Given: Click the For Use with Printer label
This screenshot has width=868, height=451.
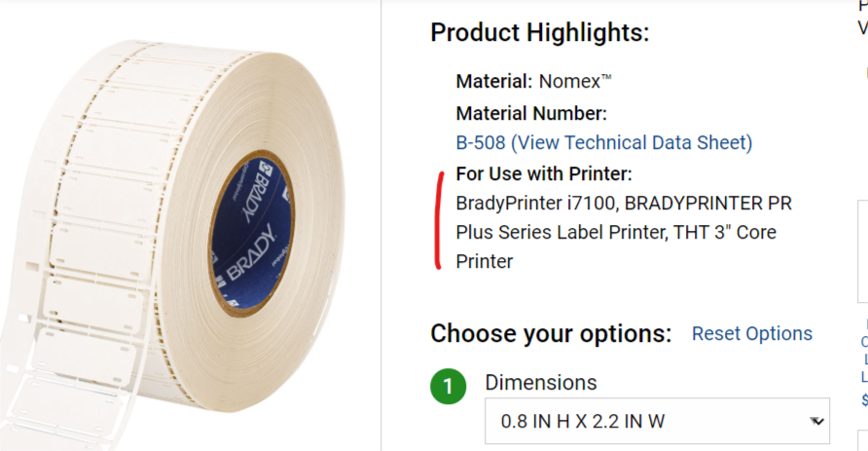Looking at the screenshot, I should click(x=544, y=174).
